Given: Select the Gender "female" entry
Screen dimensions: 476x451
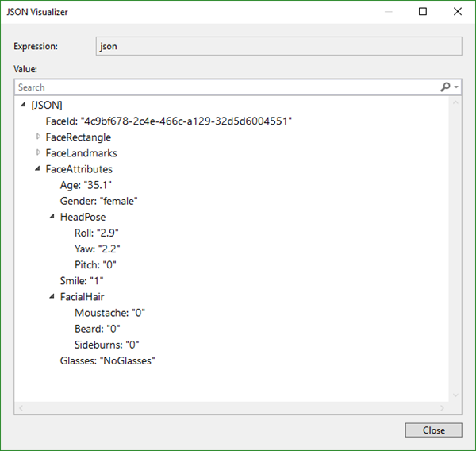Looking at the screenshot, I should 99,201.
